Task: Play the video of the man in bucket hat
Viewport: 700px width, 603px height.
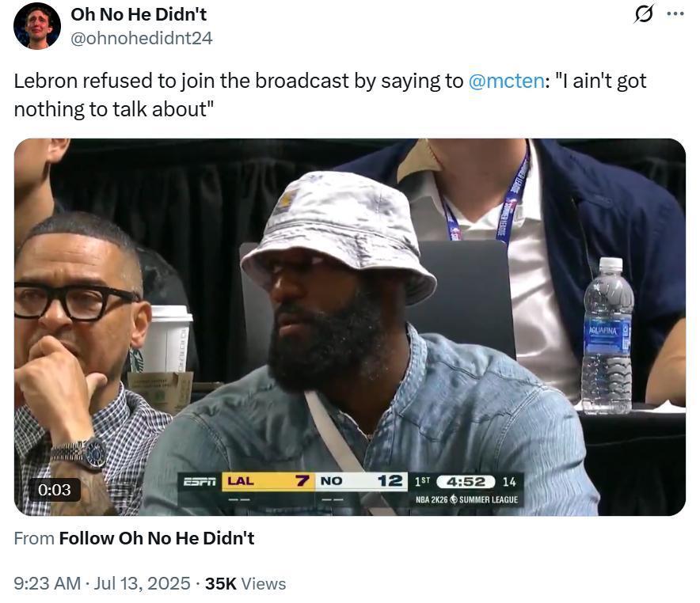Action: coord(349,327)
